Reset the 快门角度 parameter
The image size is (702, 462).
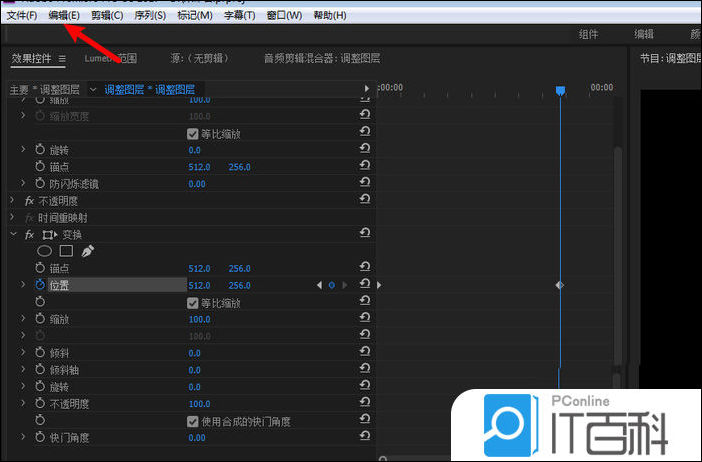[x=364, y=438]
